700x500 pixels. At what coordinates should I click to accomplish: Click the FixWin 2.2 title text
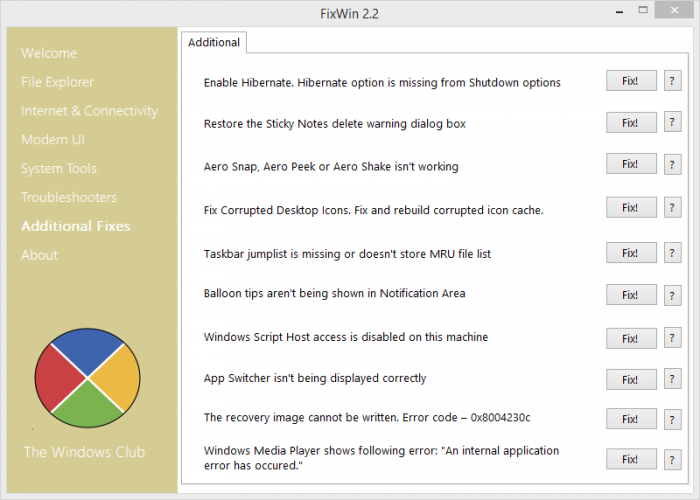coord(349,14)
